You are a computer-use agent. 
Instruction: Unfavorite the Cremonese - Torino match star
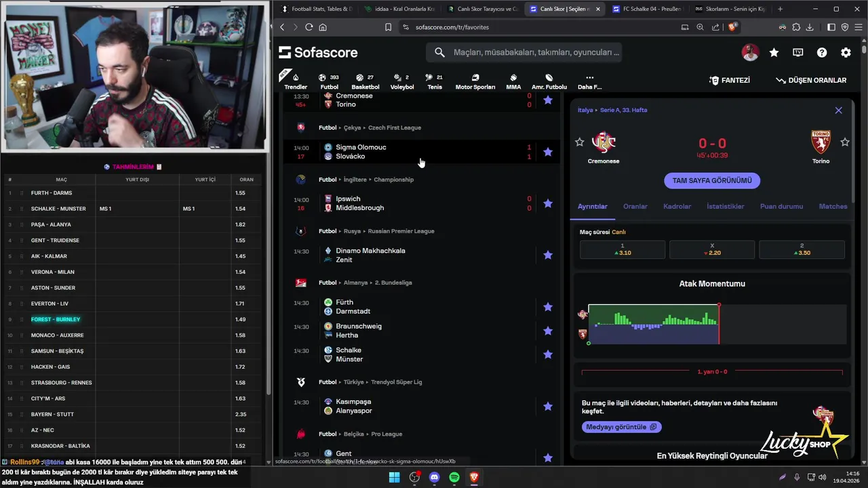click(x=548, y=100)
